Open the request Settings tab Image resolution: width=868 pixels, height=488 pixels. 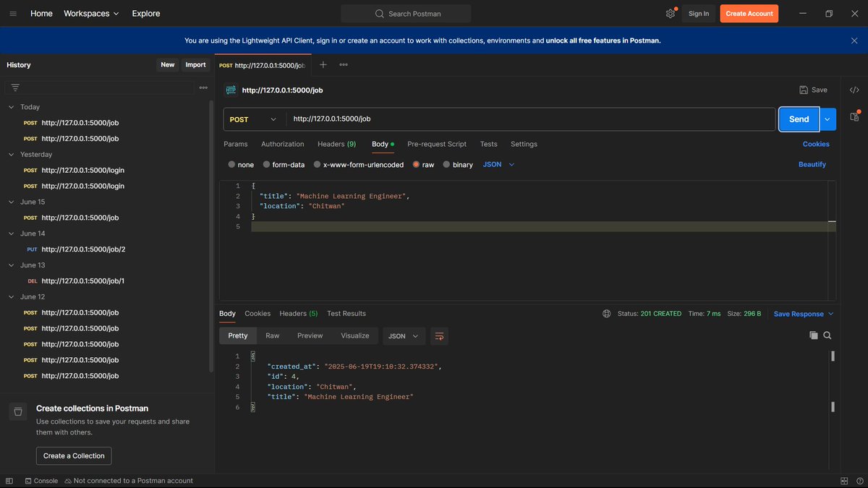pos(524,144)
